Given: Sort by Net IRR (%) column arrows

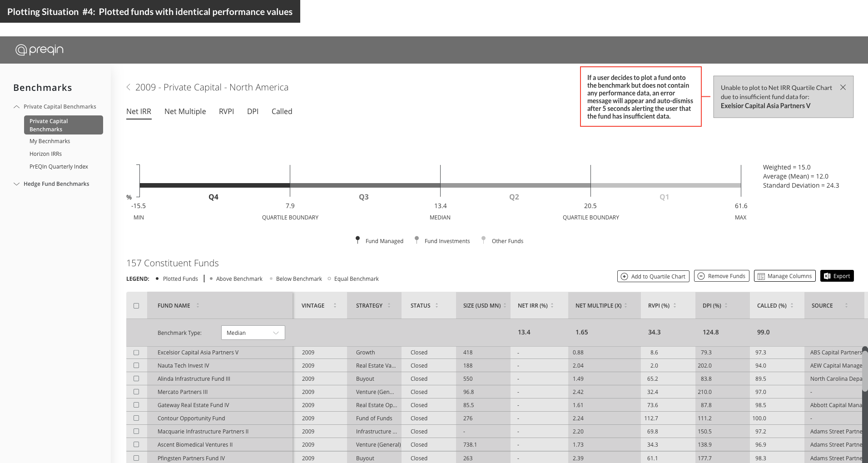Looking at the screenshot, I should [552, 305].
